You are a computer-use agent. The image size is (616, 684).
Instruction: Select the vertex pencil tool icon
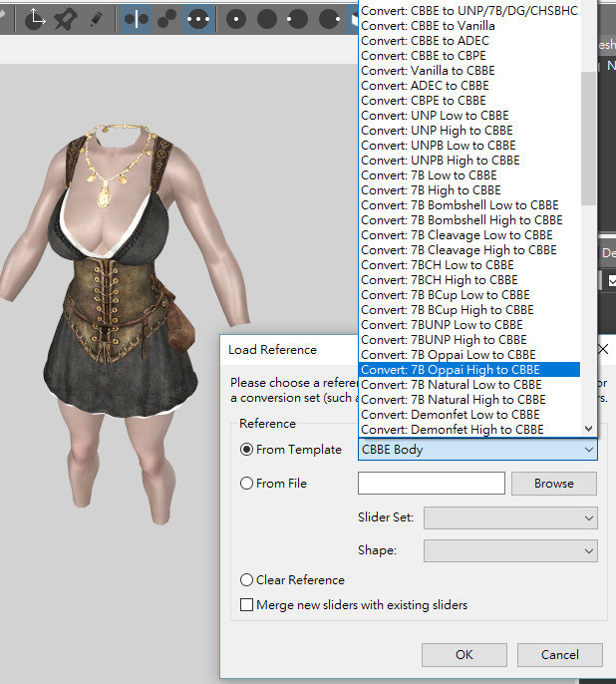pyautogui.click(x=96, y=19)
